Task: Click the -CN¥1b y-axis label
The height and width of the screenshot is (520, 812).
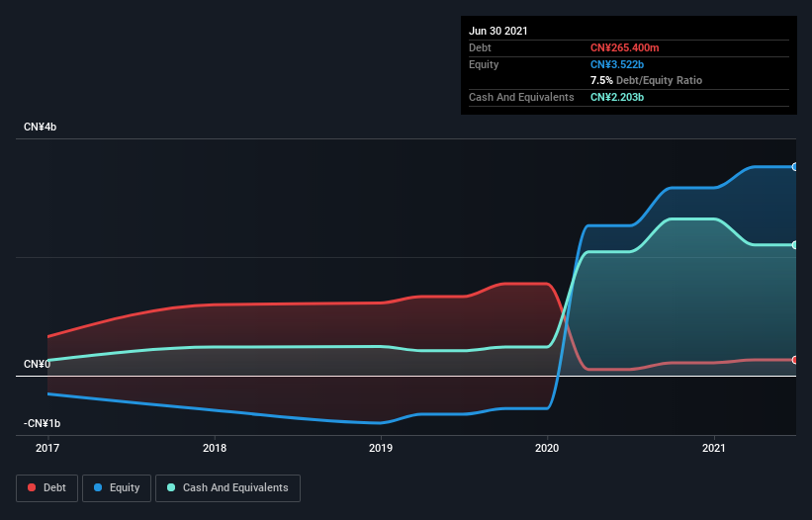Action: point(42,423)
